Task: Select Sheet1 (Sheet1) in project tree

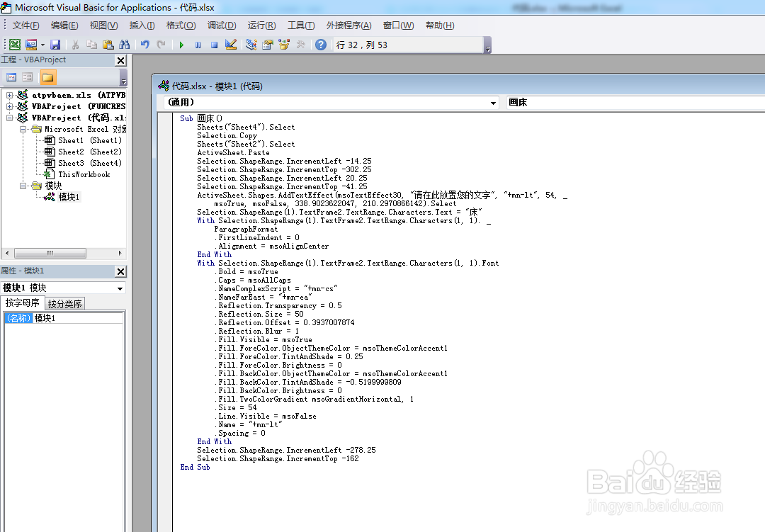Action: (x=90, y=140)
